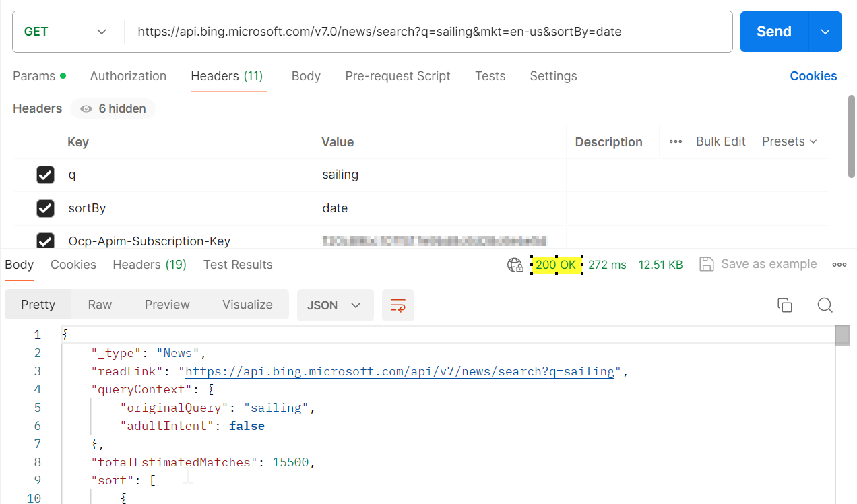Open Send button options arrow

(825, 32)
